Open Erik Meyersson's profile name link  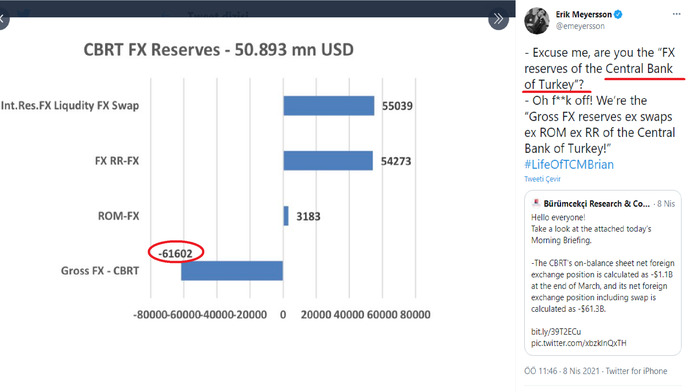tap(584, 15)
